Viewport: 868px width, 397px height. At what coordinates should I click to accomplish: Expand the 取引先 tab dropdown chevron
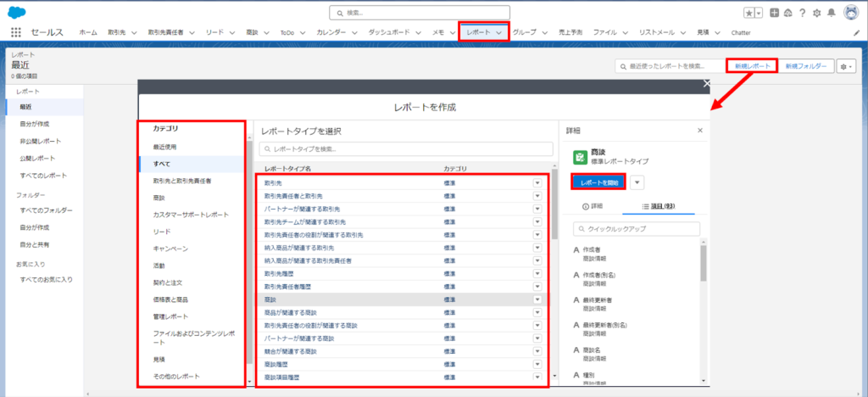point(135,33)
